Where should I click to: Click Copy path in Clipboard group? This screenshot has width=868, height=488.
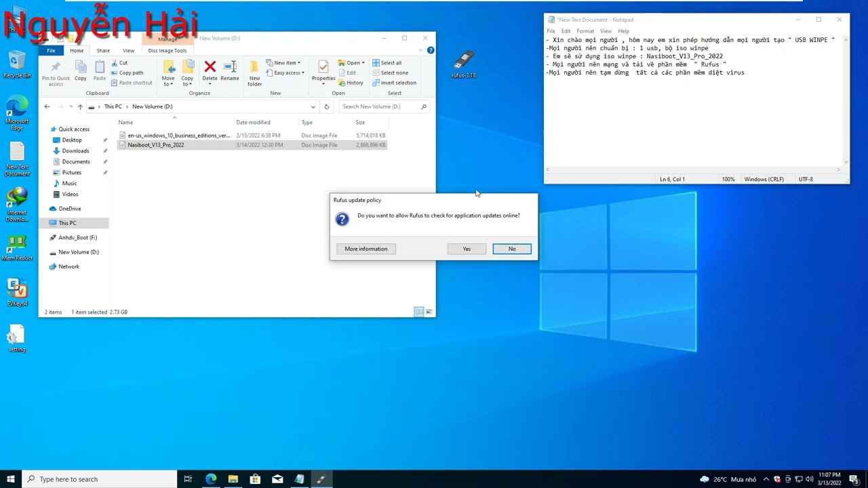[x=127, y=73]
